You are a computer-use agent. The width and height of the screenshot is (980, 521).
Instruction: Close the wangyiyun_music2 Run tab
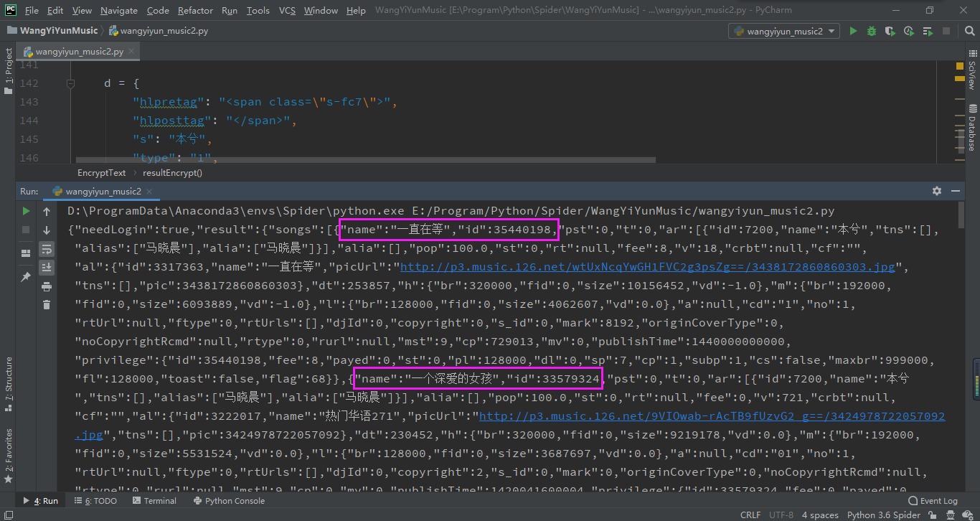pyautogui.click(x=148, y=192)
